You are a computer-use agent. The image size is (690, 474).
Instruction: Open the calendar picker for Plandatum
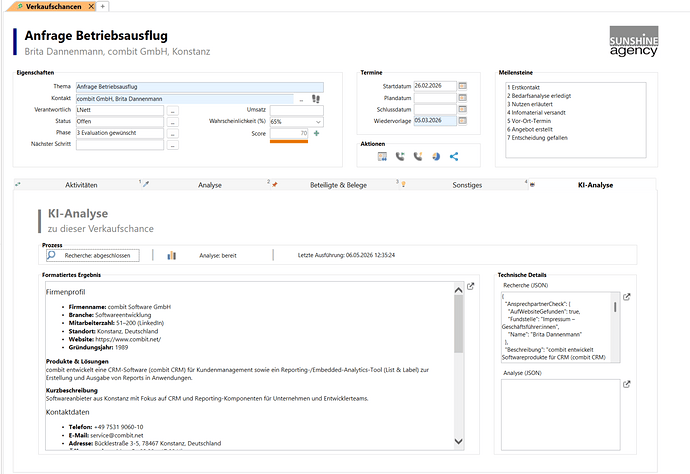pos(462,98)
